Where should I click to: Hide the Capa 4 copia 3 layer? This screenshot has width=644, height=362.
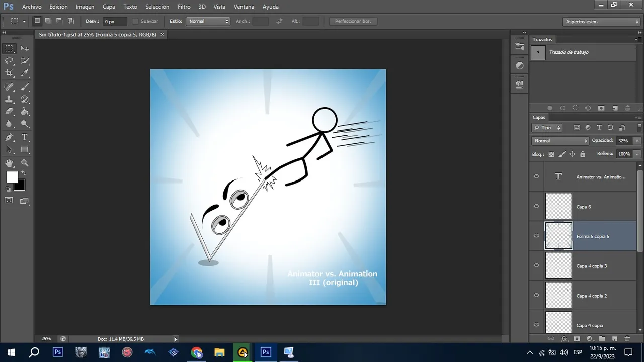point(536,265)
